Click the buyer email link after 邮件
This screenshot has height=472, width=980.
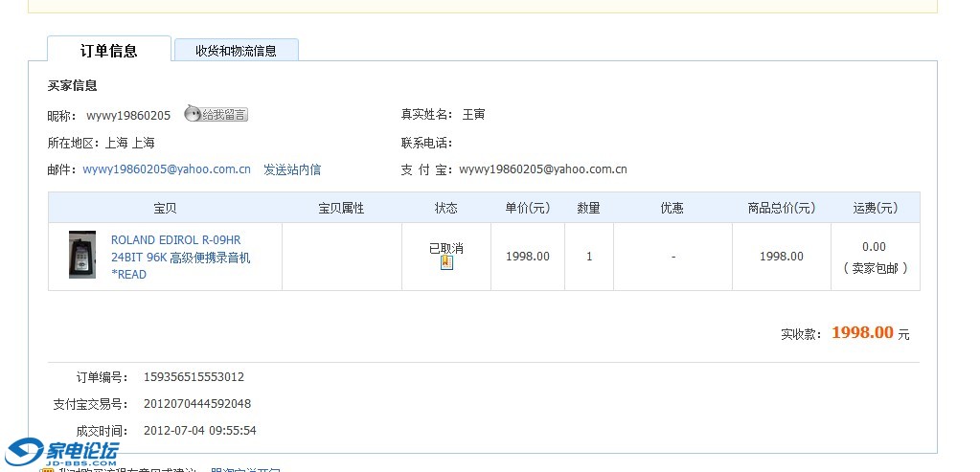pos(167,169)
